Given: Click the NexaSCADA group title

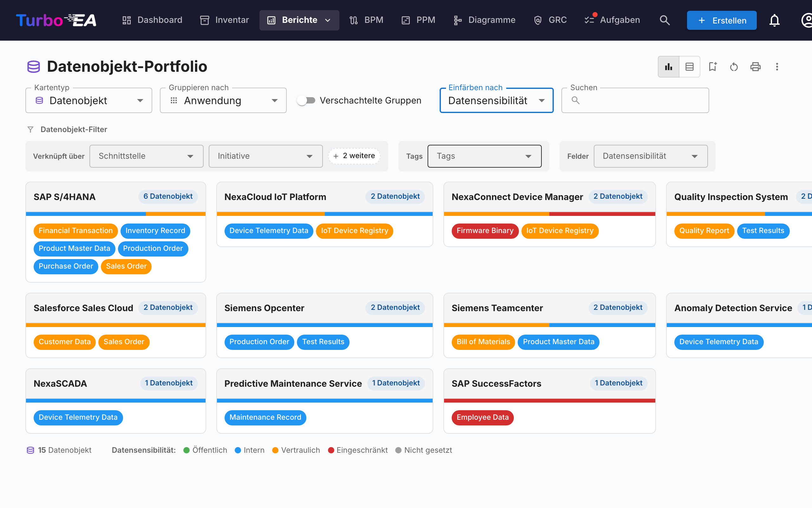Looking at the screenshot, I should [60, 384].
